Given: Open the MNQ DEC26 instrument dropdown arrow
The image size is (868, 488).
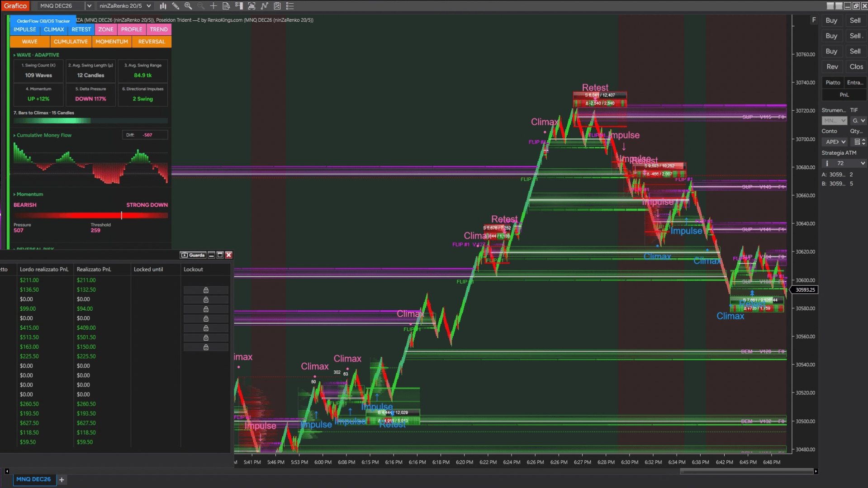Looking at the screenshot, I should coord(89,6).
